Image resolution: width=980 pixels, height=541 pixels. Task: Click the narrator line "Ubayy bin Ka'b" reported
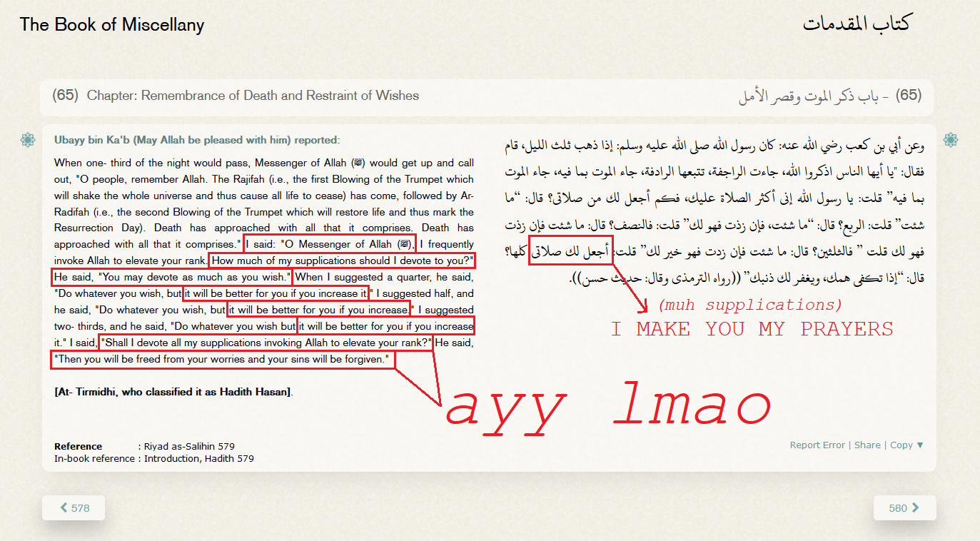coord(197,140)
